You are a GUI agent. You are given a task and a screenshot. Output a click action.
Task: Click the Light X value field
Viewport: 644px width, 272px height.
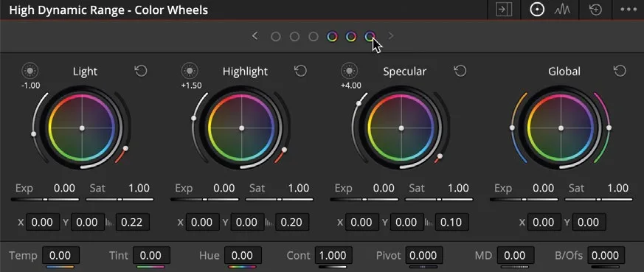43,223
